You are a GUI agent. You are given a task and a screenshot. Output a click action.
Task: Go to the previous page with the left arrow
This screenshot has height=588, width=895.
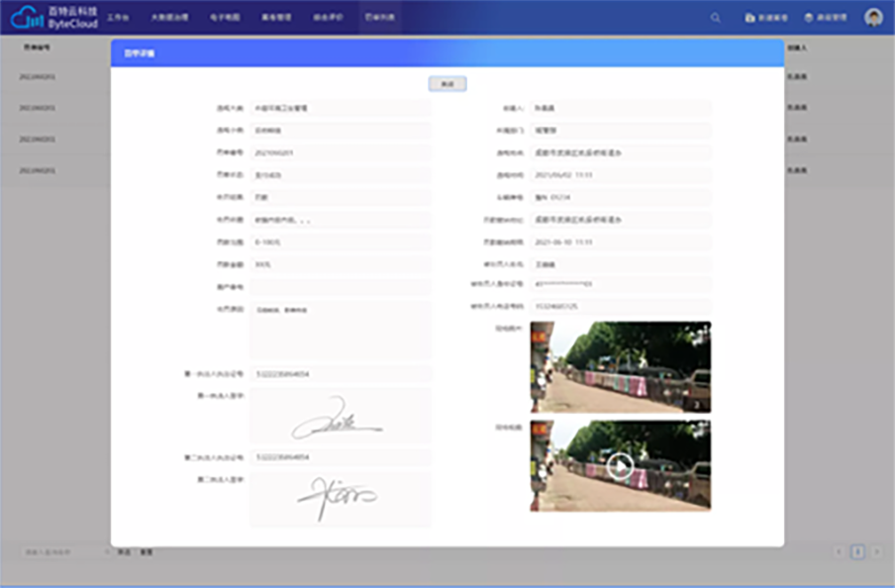(x=840, y=551)
